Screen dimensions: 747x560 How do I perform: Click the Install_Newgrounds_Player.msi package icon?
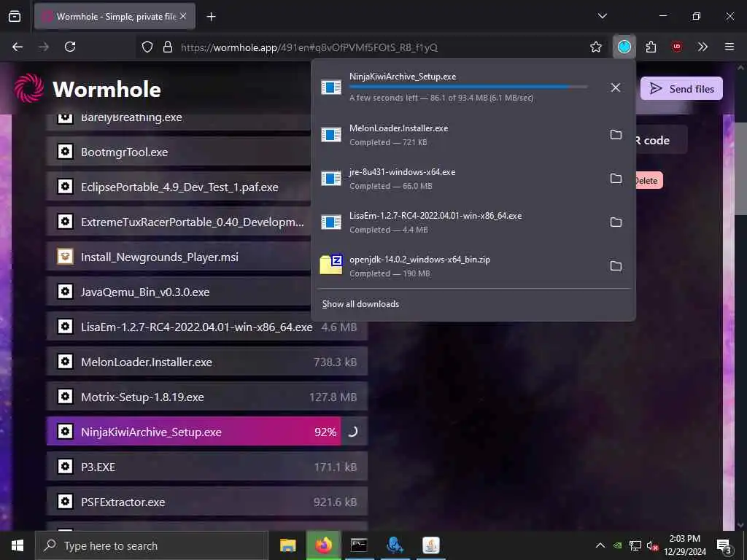[x=65, y=257]
